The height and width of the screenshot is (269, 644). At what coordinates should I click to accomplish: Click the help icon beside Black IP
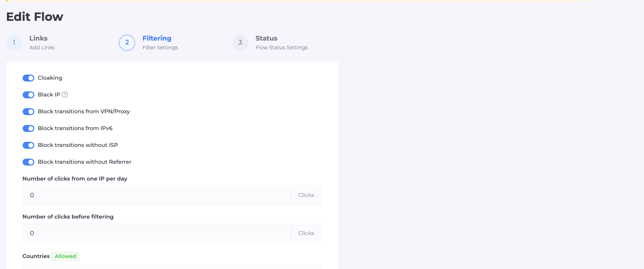coord(65,95)
